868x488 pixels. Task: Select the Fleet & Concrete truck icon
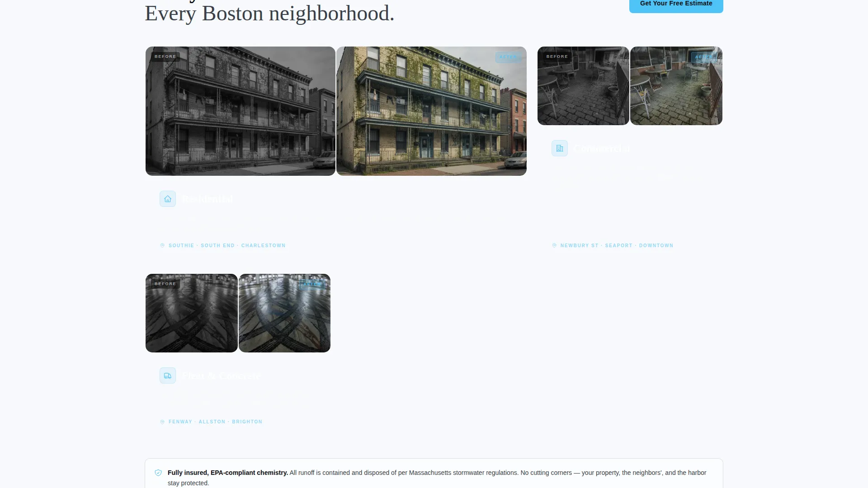point(168,375)
